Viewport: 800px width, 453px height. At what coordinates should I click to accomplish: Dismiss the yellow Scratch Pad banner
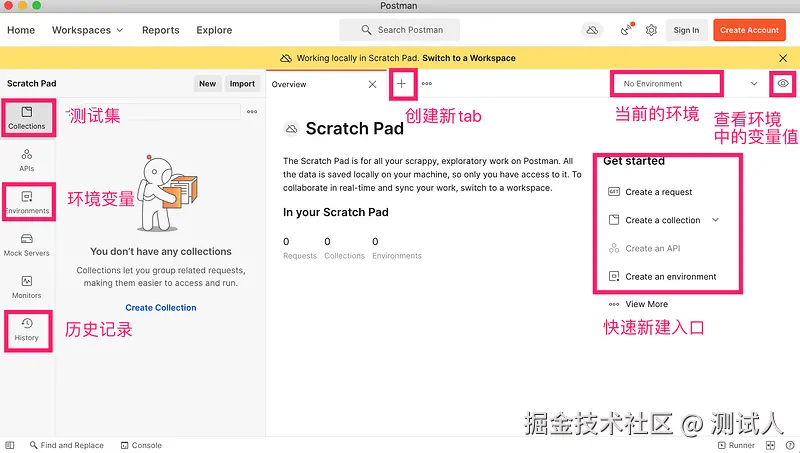(x=783, y=58)
